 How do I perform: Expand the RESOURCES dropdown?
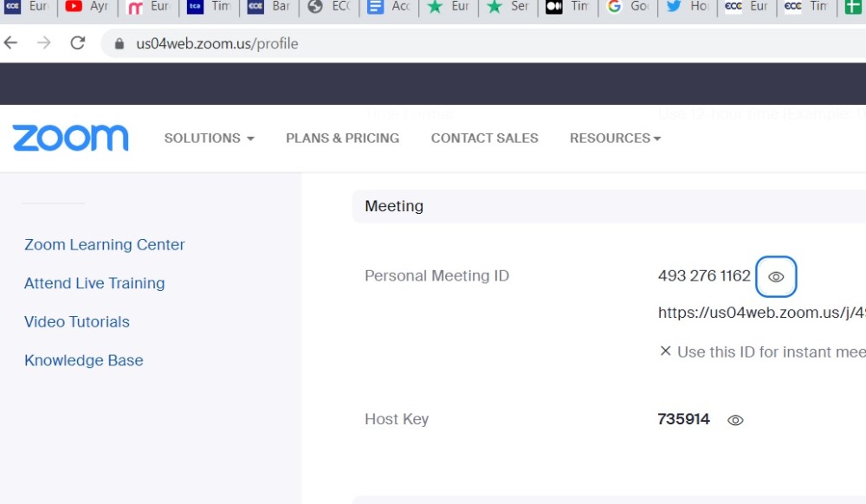point(615,139)
